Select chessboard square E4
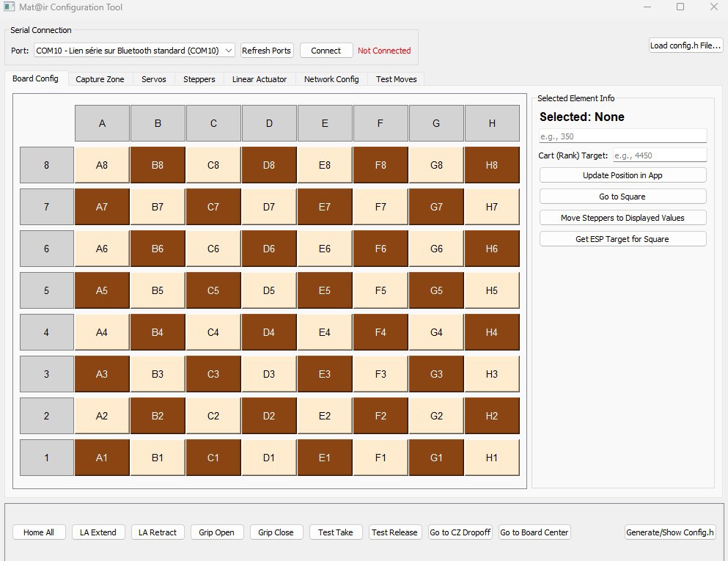Screen dimensions: 728x561 pyautogui.click(x=325, y=332)
